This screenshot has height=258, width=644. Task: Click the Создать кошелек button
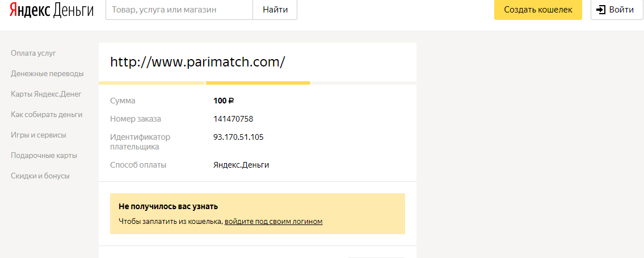coord(538,10)
